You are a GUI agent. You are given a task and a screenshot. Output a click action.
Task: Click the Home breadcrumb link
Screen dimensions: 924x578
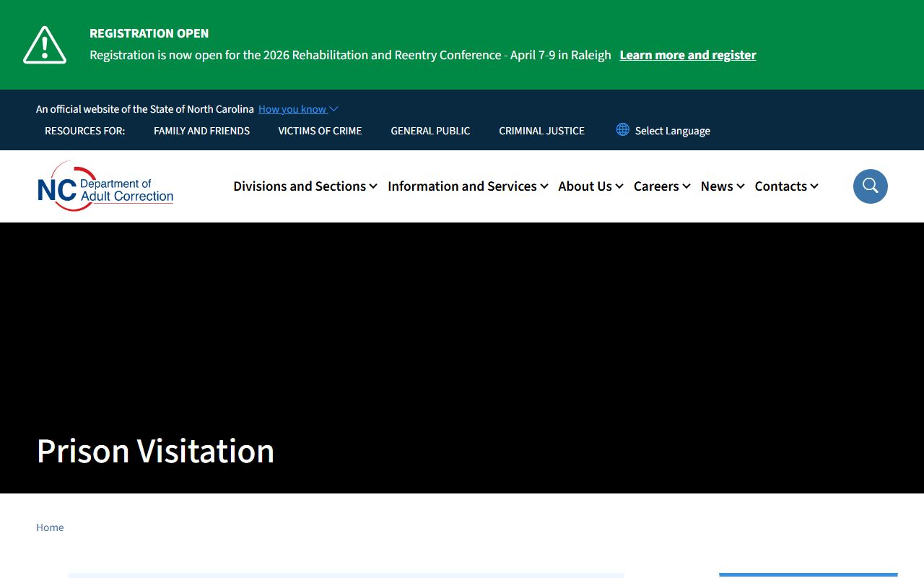(50, 527)
